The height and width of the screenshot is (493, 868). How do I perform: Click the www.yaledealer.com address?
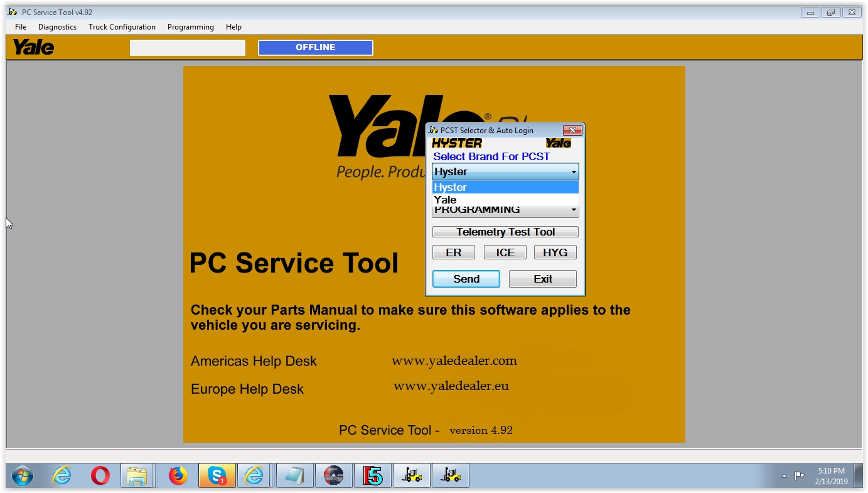[454, 360]
